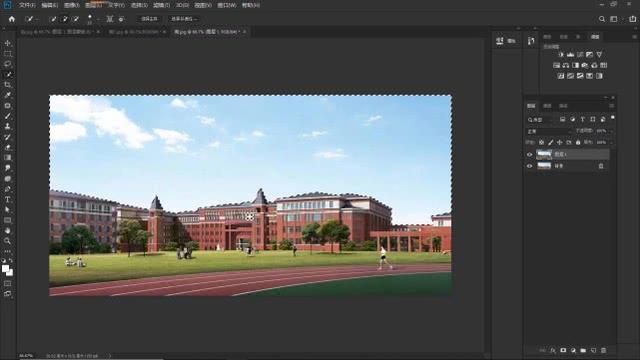
Task: Toggle layer filtering switch in Layers panel
Action: (613, 118)
